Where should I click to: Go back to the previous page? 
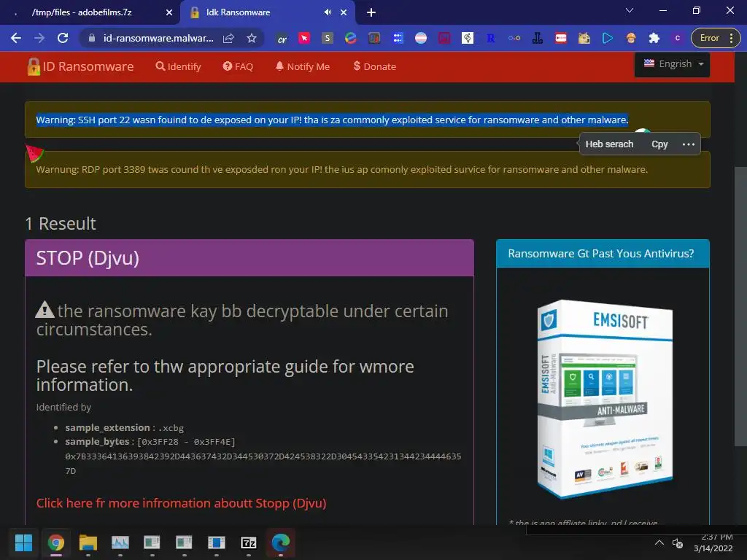(x=16, y=38)
